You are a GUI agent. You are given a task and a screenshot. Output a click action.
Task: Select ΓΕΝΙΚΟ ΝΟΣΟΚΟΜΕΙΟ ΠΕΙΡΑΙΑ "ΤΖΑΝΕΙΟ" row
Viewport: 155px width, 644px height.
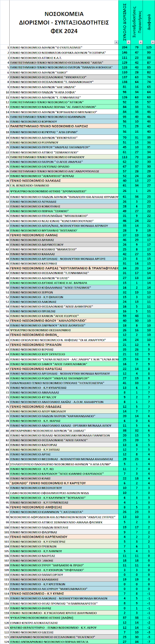(x=77, y=211)
